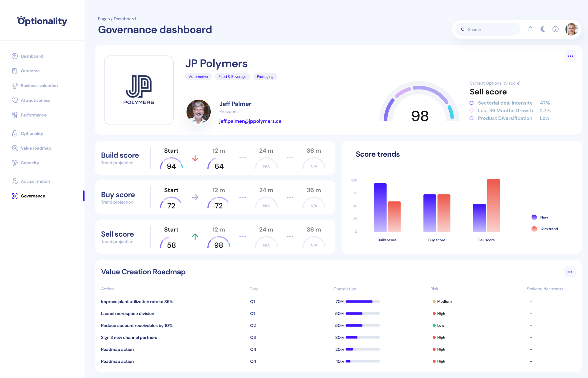This screenshot has height=378, width=588.
Task: Select the Optionality lock icon
Action: point(15,133)
